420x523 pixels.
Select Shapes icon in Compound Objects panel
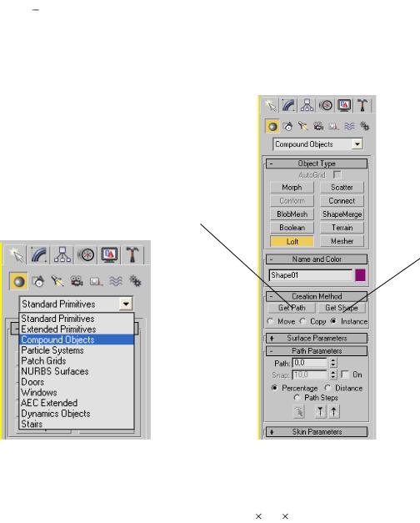coord(287,127)
